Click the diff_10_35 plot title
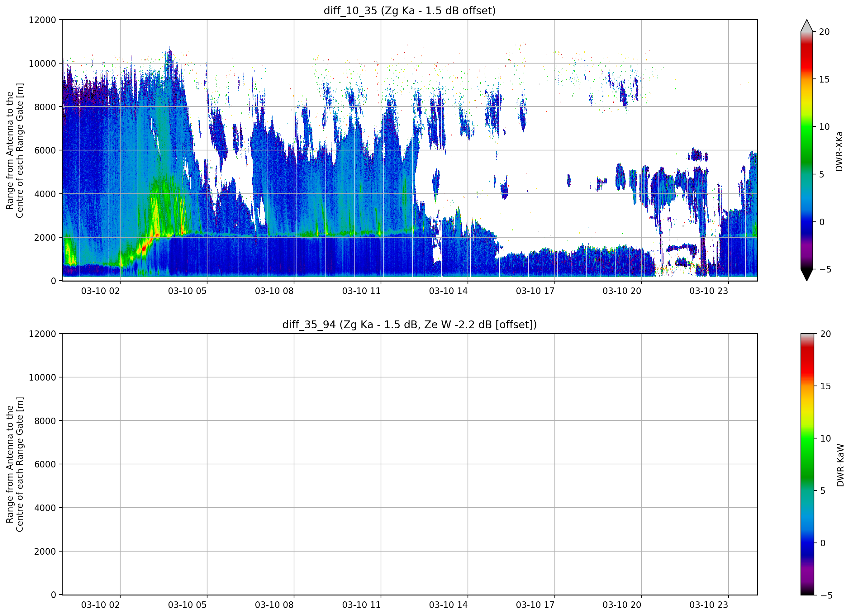The image size is (851, 616). click(x=409, y=11)
